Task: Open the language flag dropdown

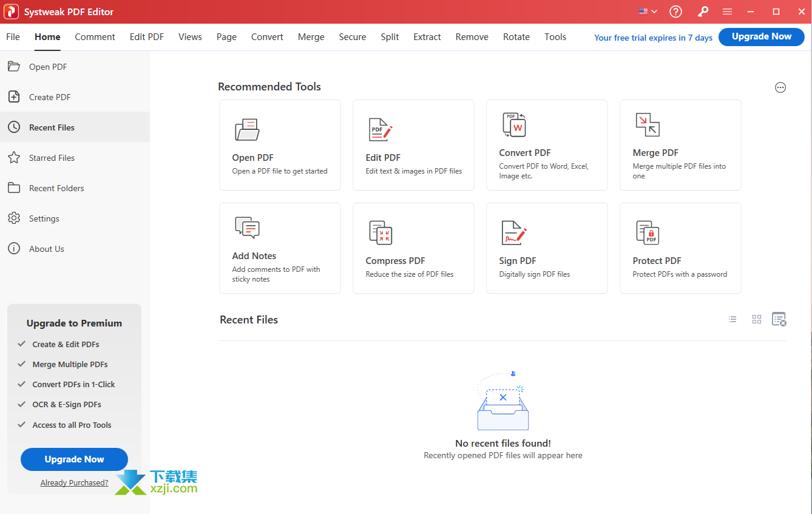Action: coord(648,12)
